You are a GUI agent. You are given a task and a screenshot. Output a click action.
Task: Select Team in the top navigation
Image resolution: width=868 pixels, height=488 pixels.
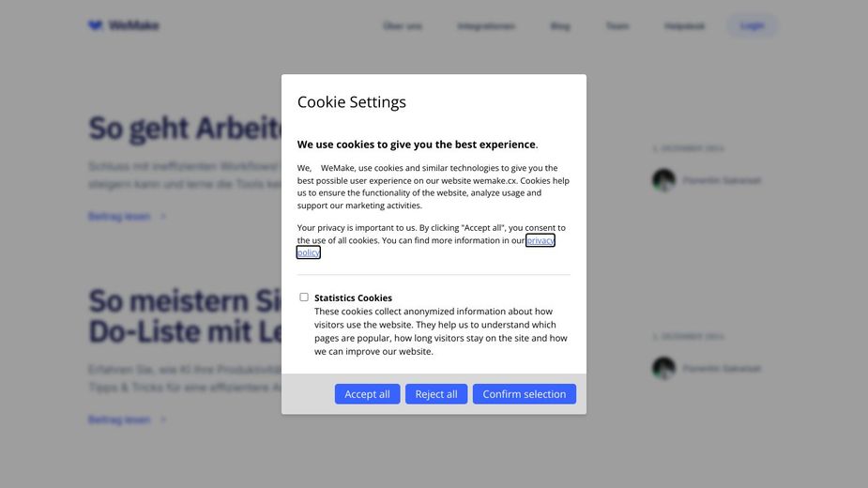(x=617, y=26)
